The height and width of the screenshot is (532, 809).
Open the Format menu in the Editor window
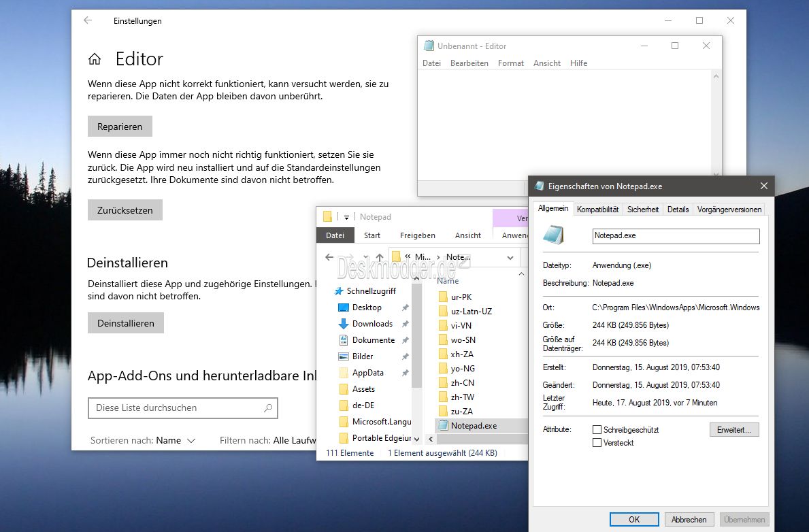click(x=510, y=63)
